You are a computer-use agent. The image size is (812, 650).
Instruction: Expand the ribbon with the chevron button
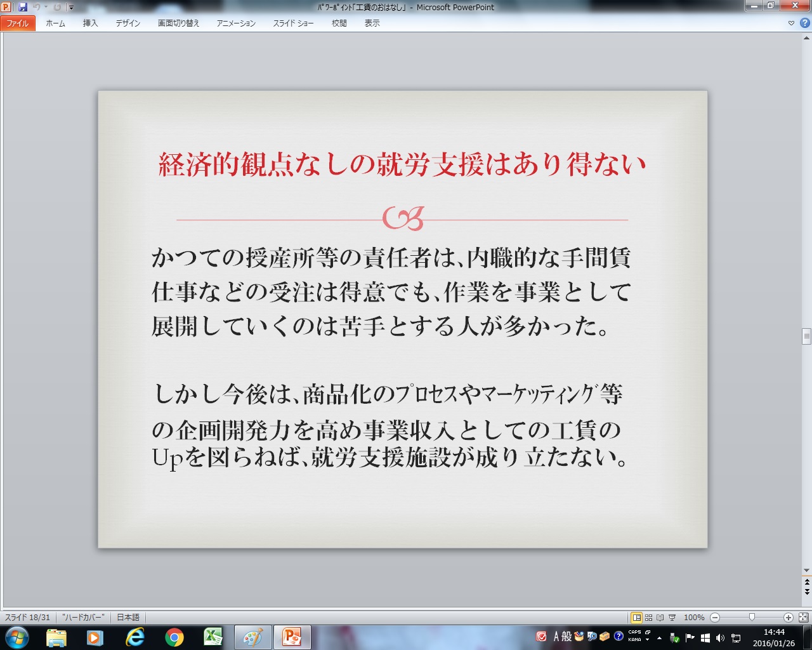pyautogui.click(x=791, y=23)
